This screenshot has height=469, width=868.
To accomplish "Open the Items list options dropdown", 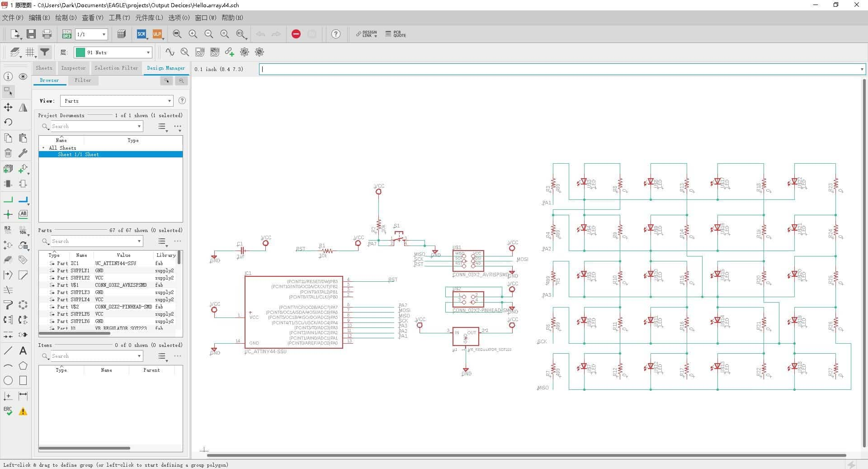I will click(x=163, y=356).
